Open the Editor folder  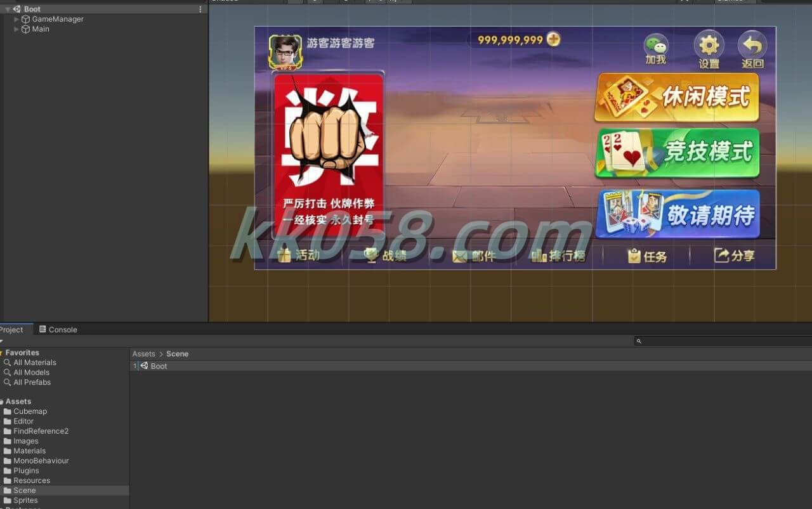(18, 421)
